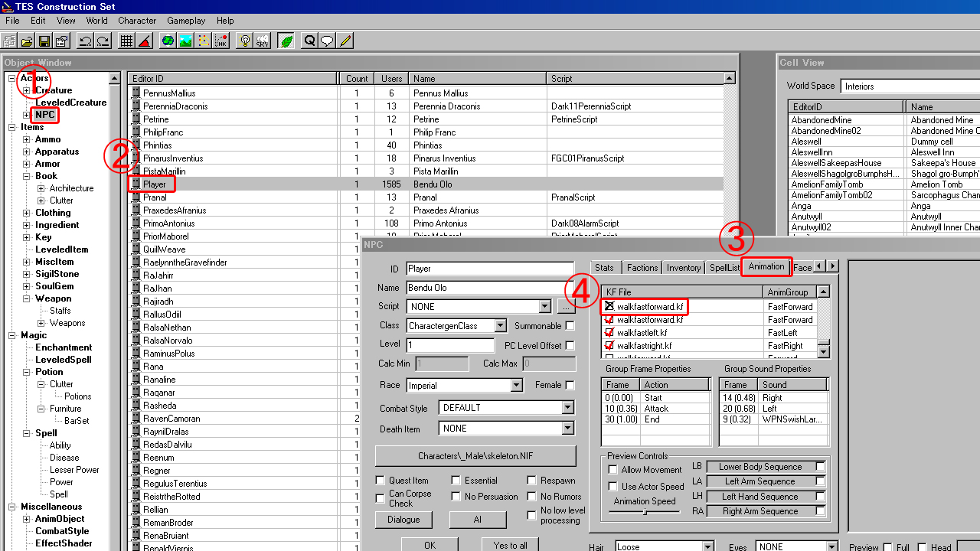Image resolution: width=980 pixels, height=551 pixels.
Task: Click the Animation Speed slider
Action: [645, 512]
